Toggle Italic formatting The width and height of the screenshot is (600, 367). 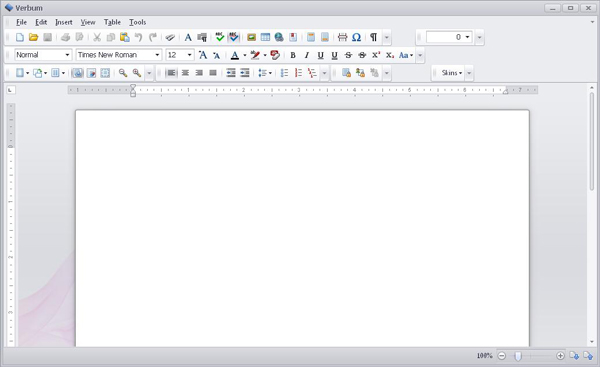[x=307, y=55]
